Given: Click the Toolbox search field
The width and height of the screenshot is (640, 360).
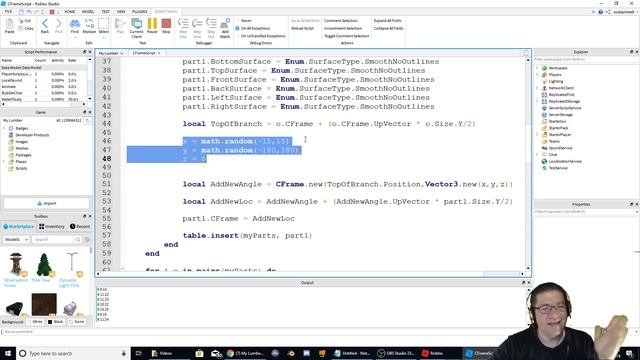Looking at the screenshot, I should (x=52, y=240).
